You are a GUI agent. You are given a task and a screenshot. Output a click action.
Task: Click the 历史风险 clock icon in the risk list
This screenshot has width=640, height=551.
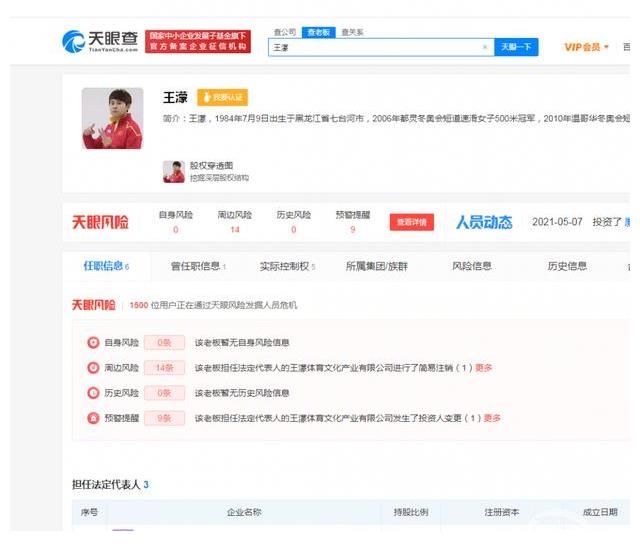click(93, 393)
